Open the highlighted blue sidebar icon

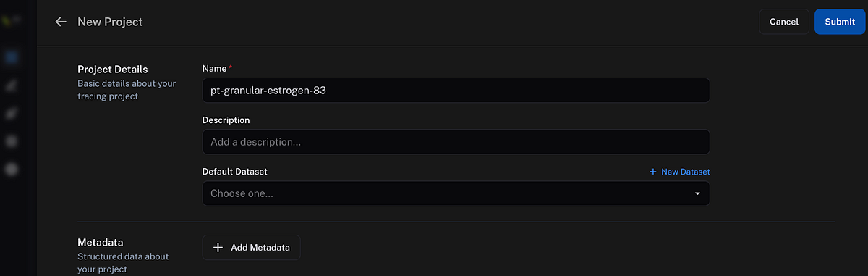click(11, 57)
